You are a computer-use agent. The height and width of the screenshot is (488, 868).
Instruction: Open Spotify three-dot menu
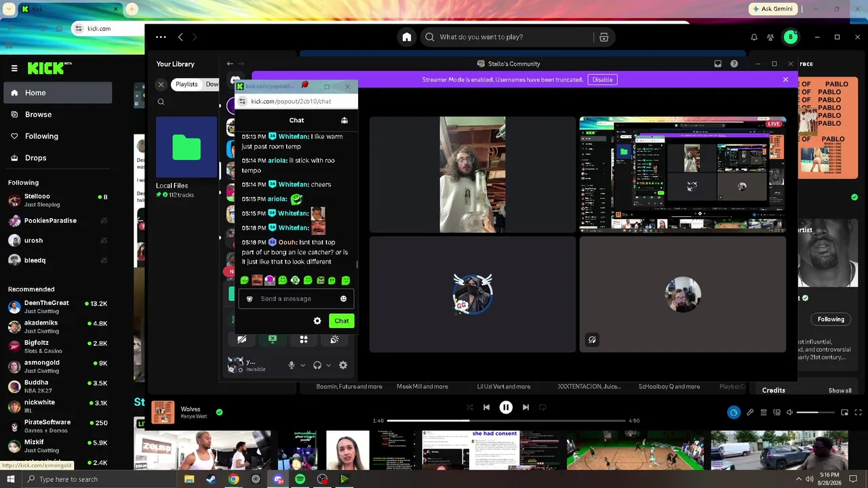coord(161,37)
